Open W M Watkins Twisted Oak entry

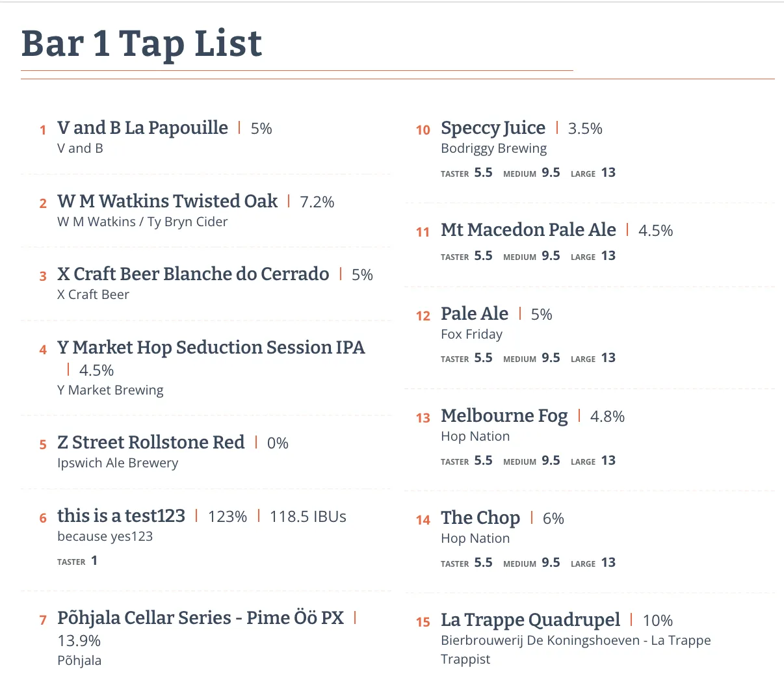[x=167, y=201]
